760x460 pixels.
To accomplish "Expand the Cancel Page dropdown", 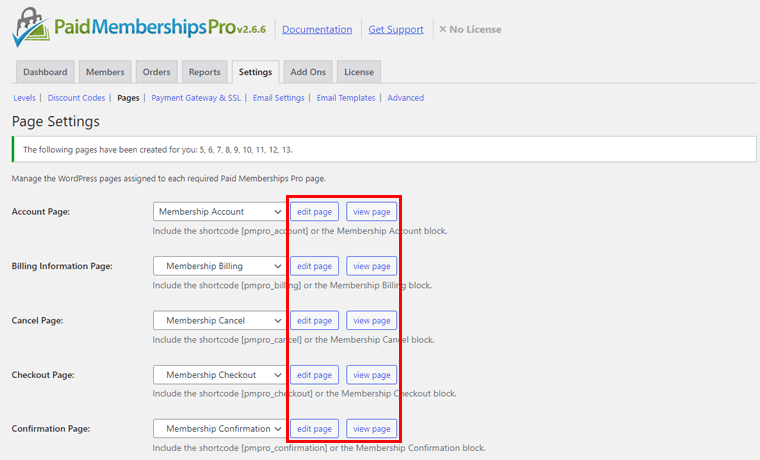I will click(220, 320).
